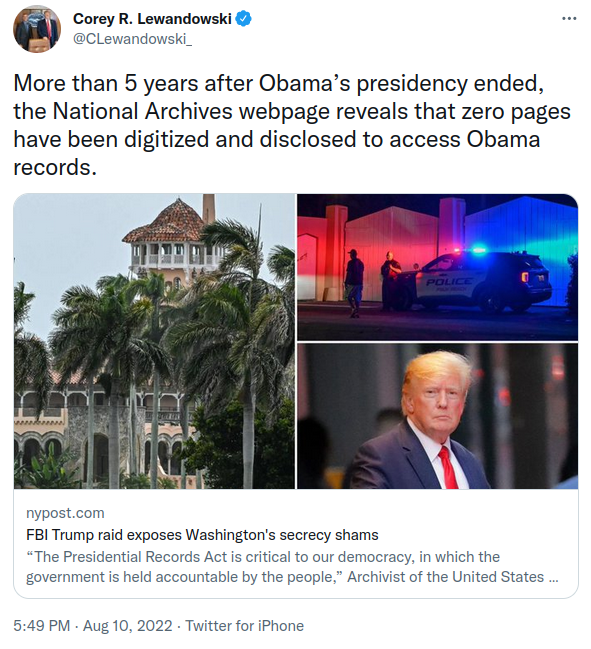This screenshot has width=591, height=649.
Task: Click the Corey R. Lewandowski display name
Action: point(152,19)
